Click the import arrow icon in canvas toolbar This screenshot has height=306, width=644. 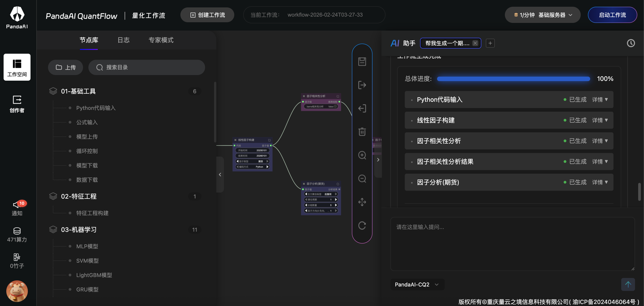(x=362, y=109)
